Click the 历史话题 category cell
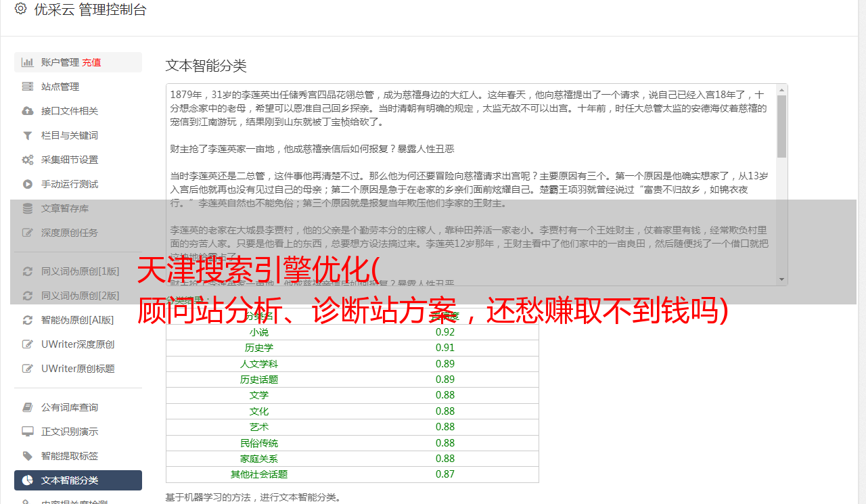 click(x=258, y=380)
